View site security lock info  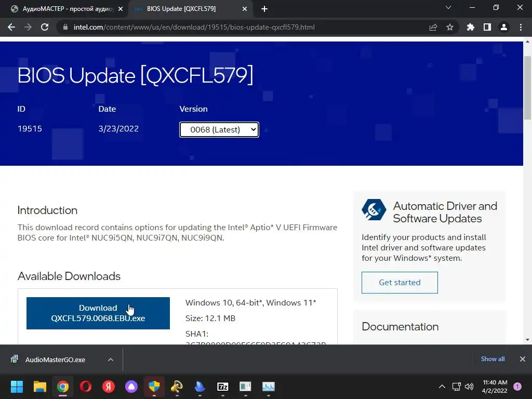click(x=65, y=27)
